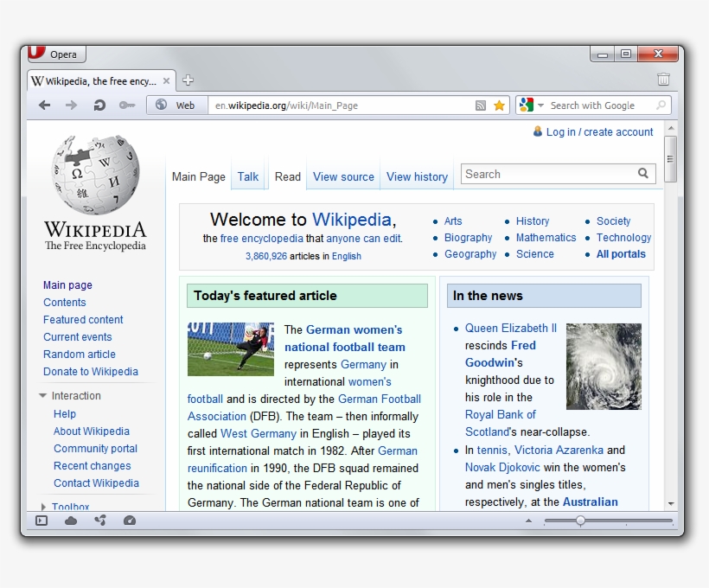This screenshot has height=588, width=709.
Task: Open the Mathematics portal link
Action: [x=546, y=238]
